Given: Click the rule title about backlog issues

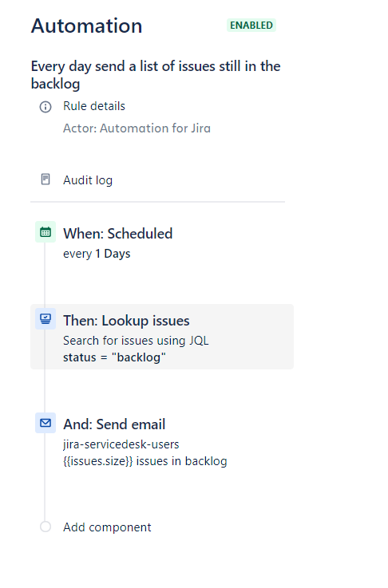Looking at the screenshot, I should coord(156,75).
